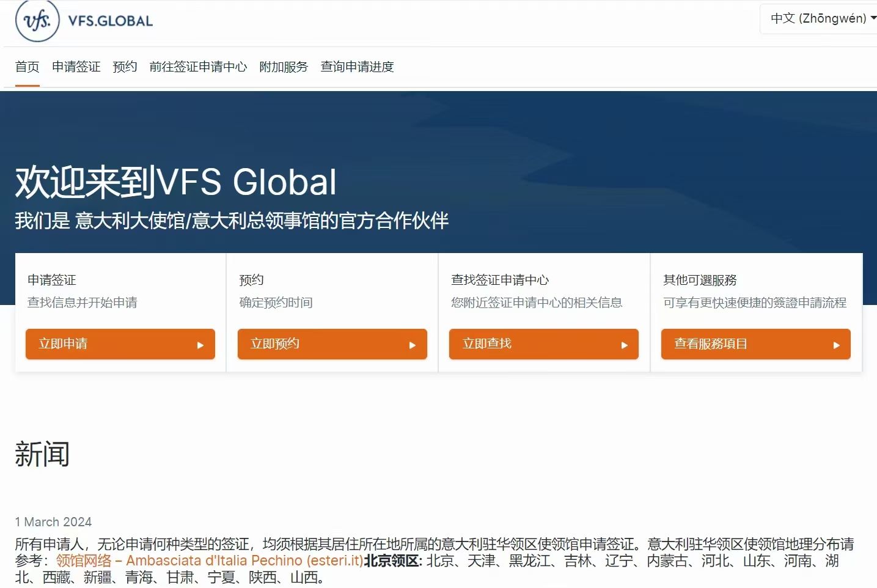Click the 查找签证申请中心 card heading
Viewport: 877px width, 588px height.
(500, 280)
